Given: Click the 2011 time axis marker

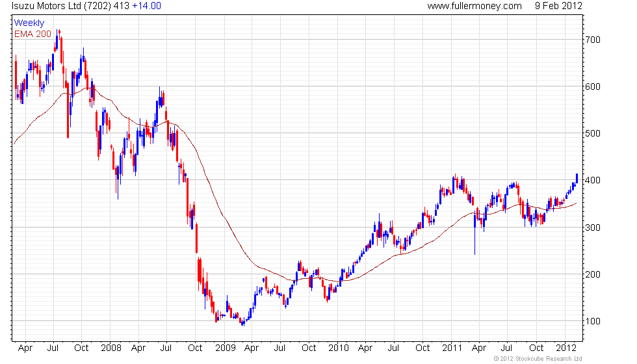Looking at the screenshot, I should coord(452,348).
